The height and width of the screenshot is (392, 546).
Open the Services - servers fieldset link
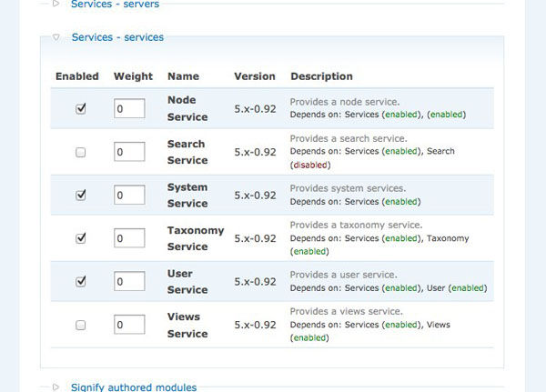[115, 5]
